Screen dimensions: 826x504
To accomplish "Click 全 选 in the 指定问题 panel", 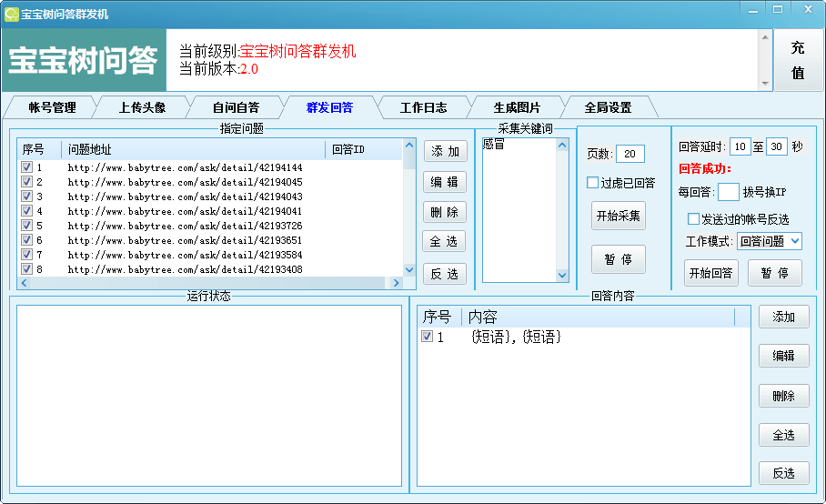I will pyautogui.click(x=444, y=241).
